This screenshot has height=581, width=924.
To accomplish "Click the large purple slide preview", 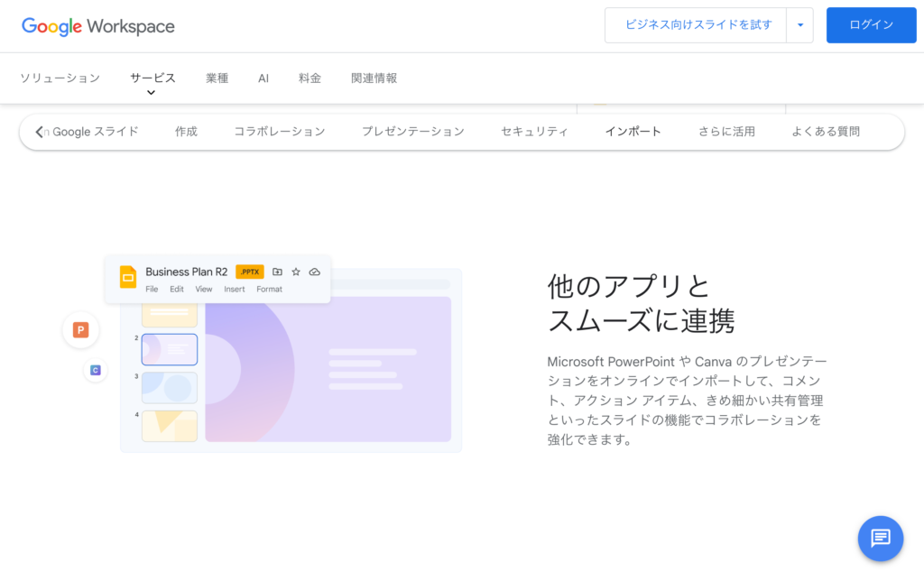I will 328,370.
